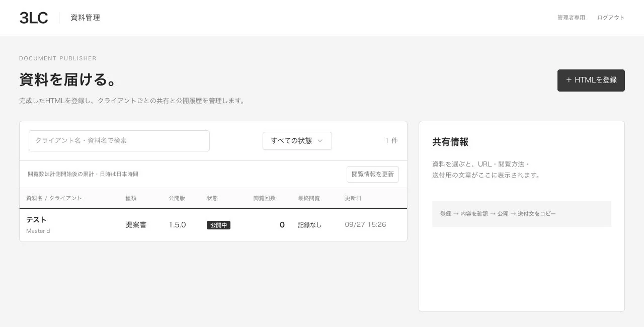The width and height of the screenshot is (644, 327).
Task: Click the 09/27 15:26 update date
Action: [365, 225]
